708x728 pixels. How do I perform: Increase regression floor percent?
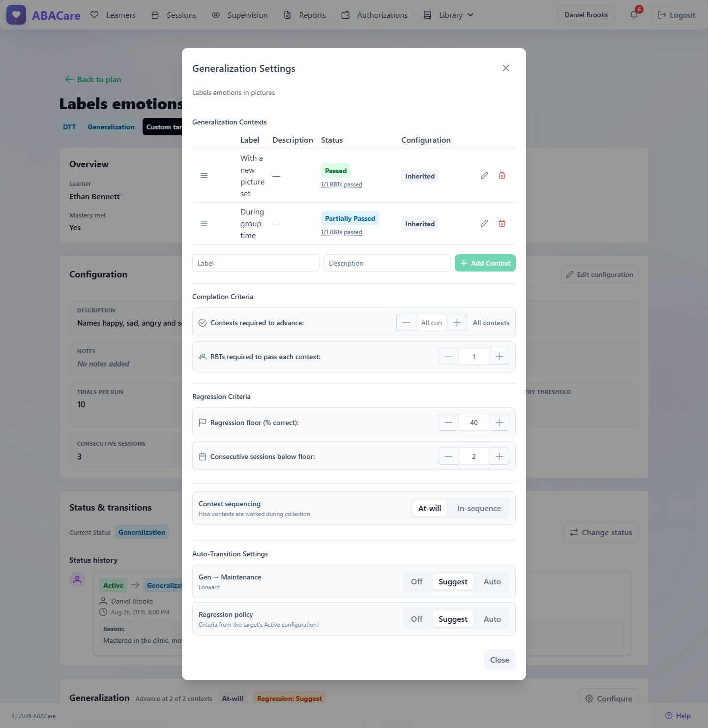point(499,423)
